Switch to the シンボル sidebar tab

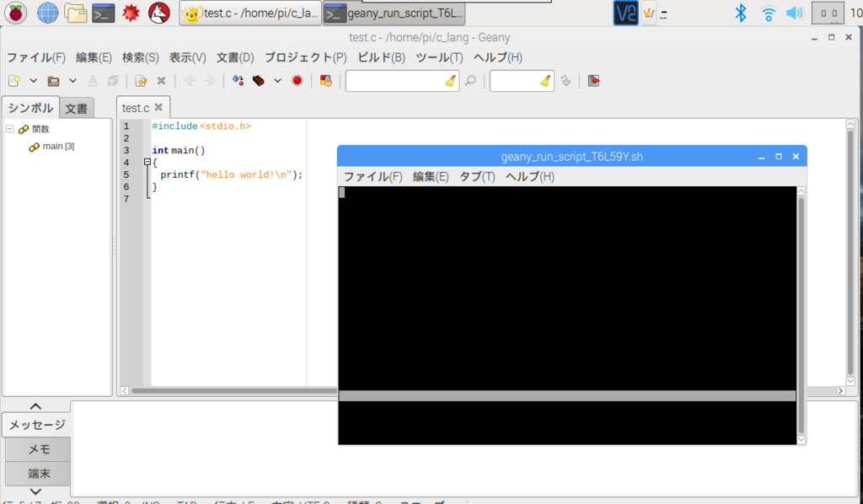pyautogui.click(x=30, y=108)
